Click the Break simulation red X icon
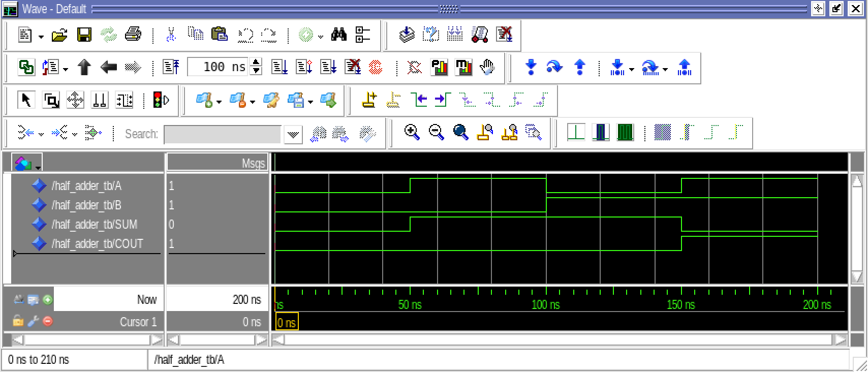Screen dimensions: 868x372 [352, 67]
